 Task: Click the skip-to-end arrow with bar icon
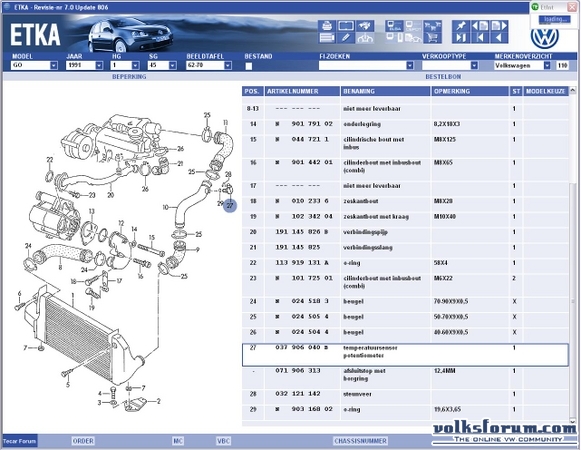(461, 38)
